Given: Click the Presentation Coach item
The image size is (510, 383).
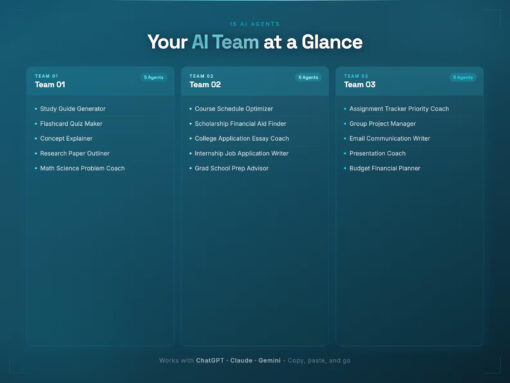Looking at the screenshot, I should 377,153.
